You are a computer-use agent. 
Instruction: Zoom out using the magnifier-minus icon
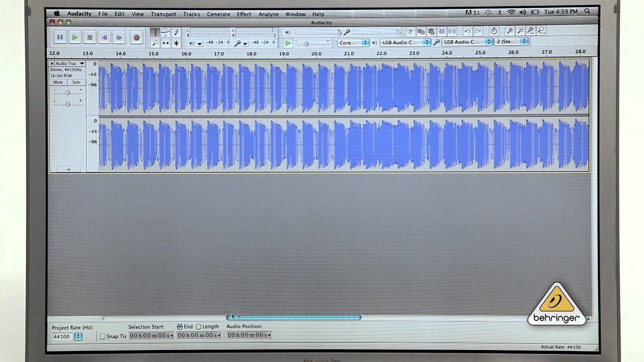520,31
